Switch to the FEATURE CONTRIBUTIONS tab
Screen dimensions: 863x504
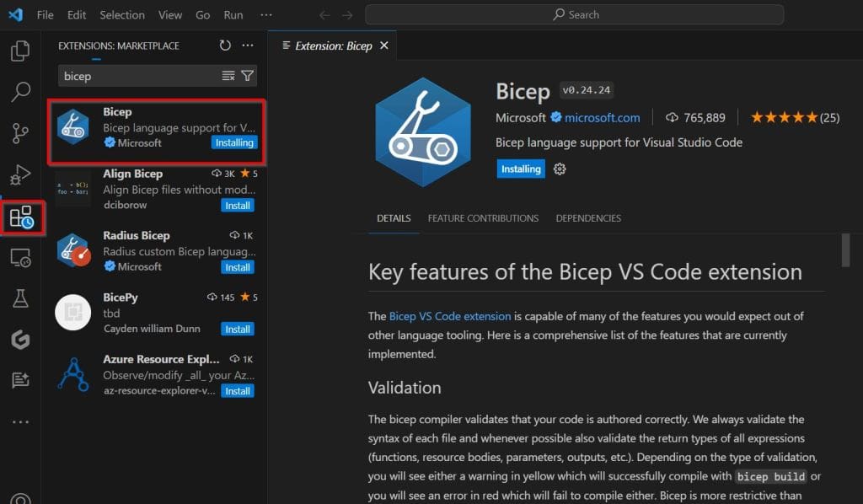483,217
